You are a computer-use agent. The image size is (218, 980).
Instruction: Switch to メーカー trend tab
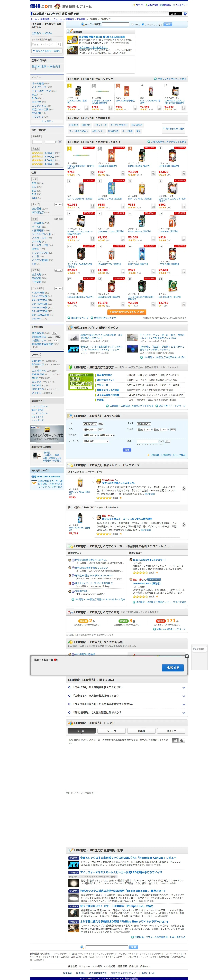click(x=81, y=731)
